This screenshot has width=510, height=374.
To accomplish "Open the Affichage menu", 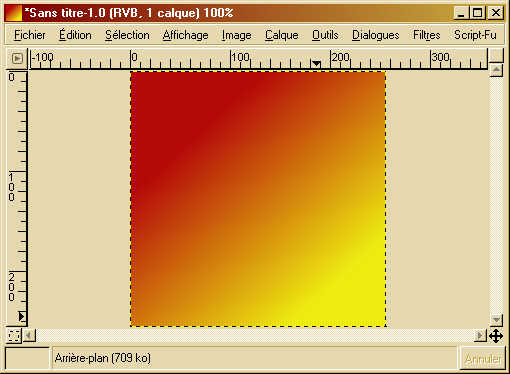I will (186, 35).
